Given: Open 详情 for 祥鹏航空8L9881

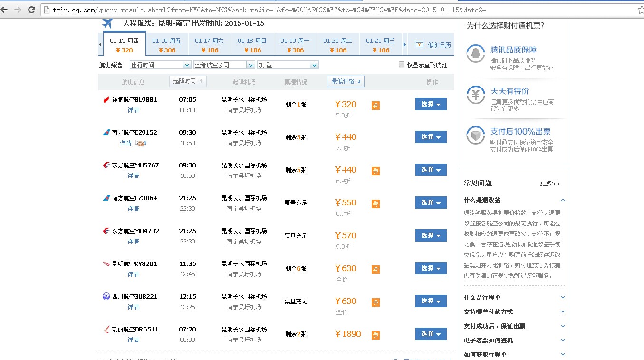Looking at the screenshot, I should [x=133, y=110].
